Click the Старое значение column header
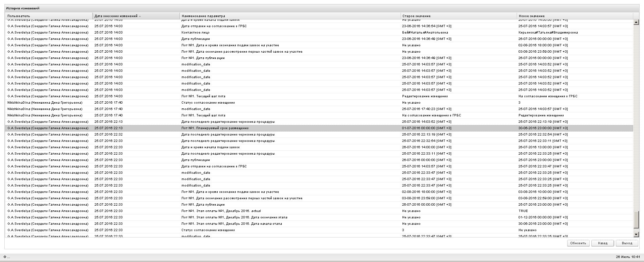Screen dimensions: 644x262 (x=416, y=16)
